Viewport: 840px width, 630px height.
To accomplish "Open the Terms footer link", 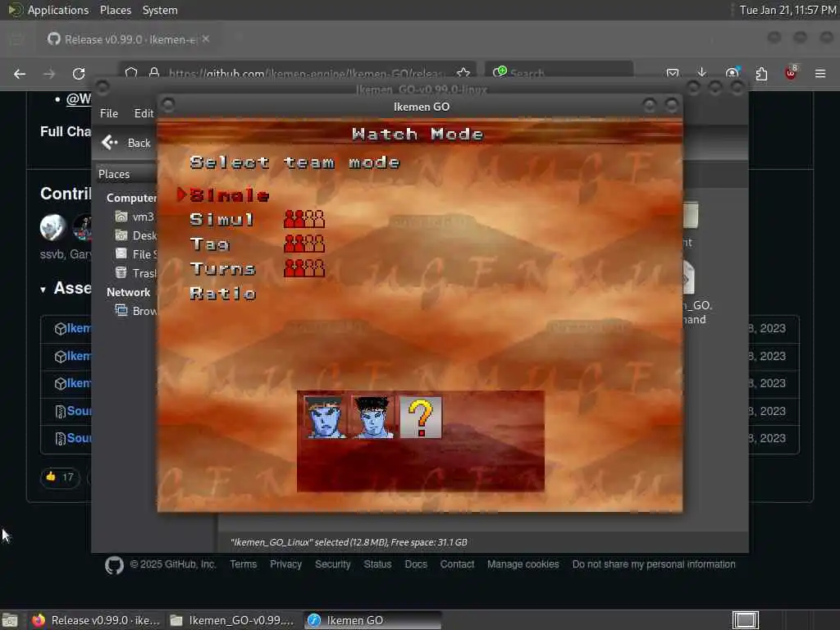I will [243, 564].
